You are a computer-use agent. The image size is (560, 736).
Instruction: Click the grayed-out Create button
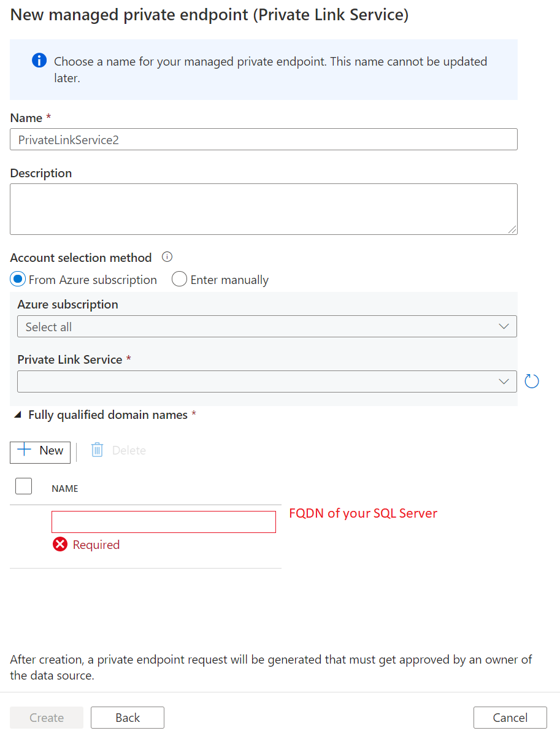tap(46, 717)
